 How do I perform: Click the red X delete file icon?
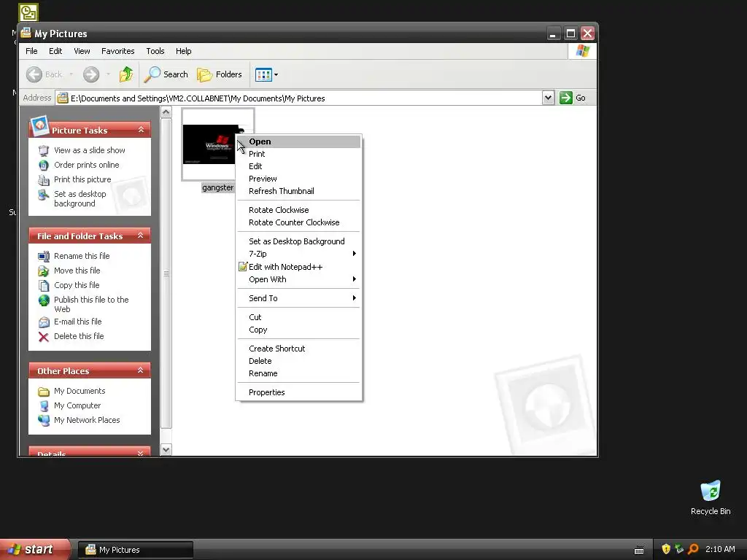tap(43, 337)
